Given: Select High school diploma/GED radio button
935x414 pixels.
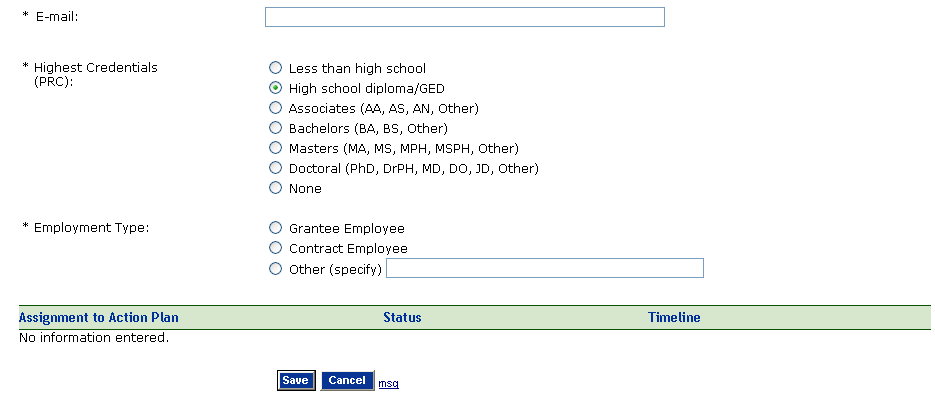Looking at the screenshot, I should [x=276, y=88].
